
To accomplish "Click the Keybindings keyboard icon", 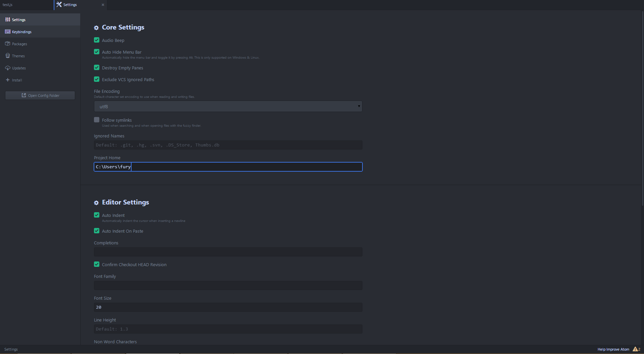I will [8, 32].
